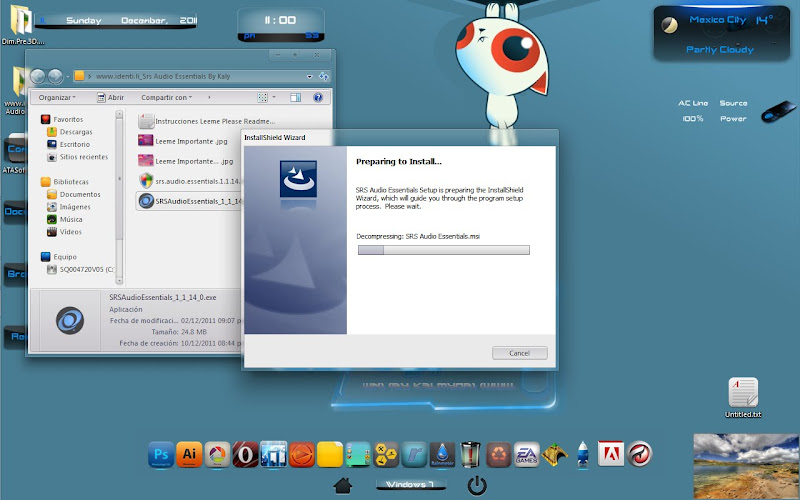The image size is (800, 500).
Task: Open the Rainmeter dock icon
Action: pyautogui.click(x=442, y=454)
